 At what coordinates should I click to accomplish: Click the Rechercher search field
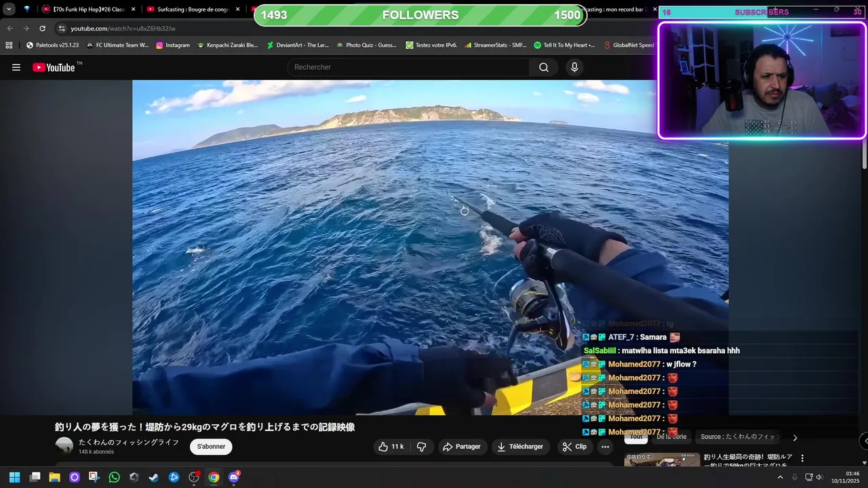click(409, 67)
